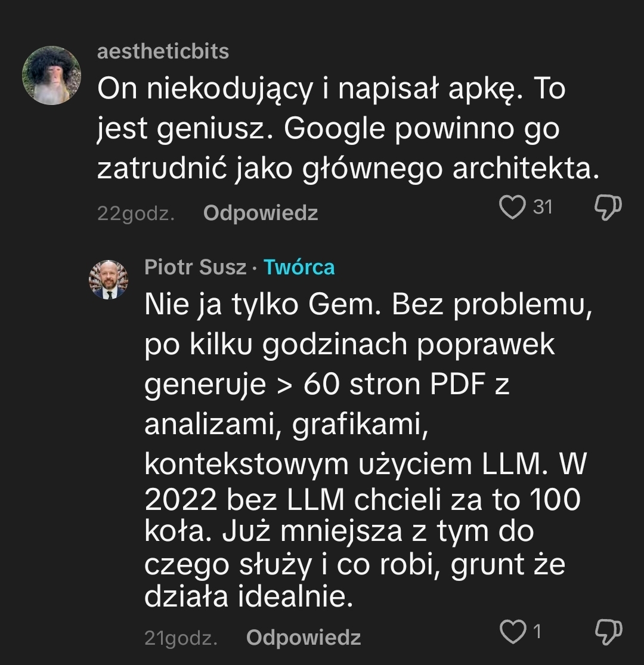Reply to aestheticbits via Odpowiedz
The image size is (644, 665).
(x=260, y=213)
